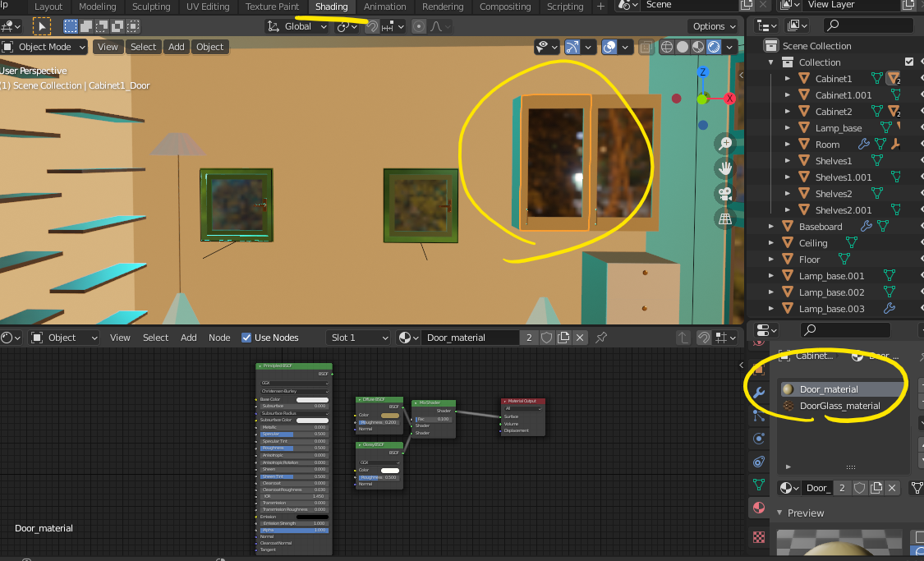This screenshot has width=924, height=561.
Task: Switch to wireframe viewport shading
Action: click(x=666, y=47)
